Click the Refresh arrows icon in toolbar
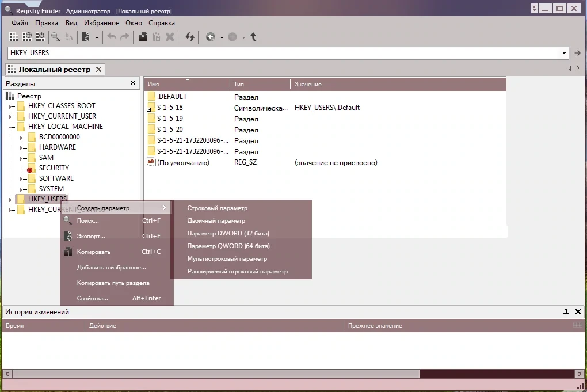 point(190,37)
